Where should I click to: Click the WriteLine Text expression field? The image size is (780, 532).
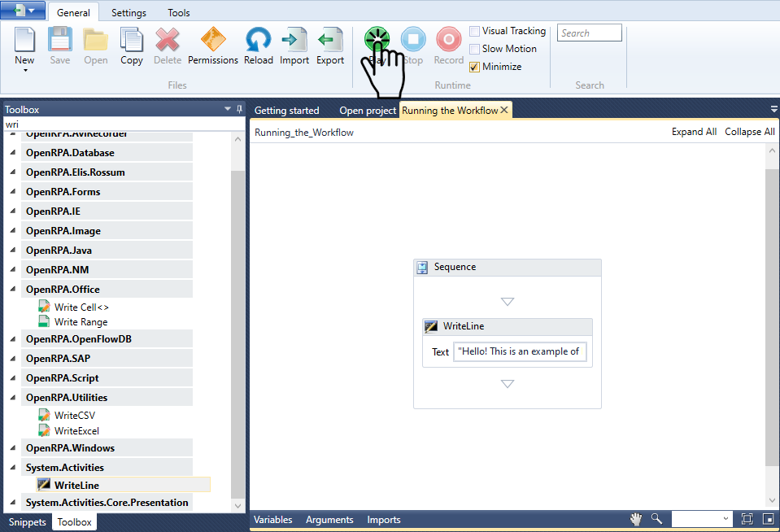click(x=520, y=351)
